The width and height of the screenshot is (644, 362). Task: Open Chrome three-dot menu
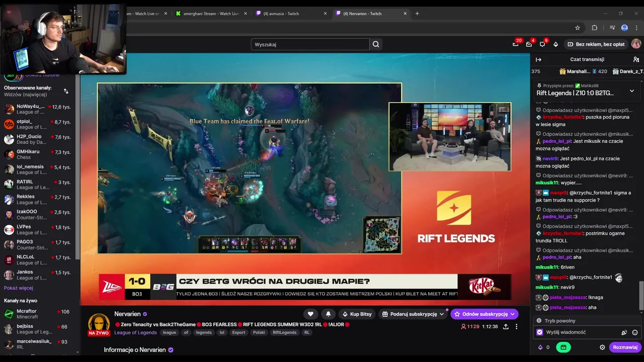pos(637,28)
